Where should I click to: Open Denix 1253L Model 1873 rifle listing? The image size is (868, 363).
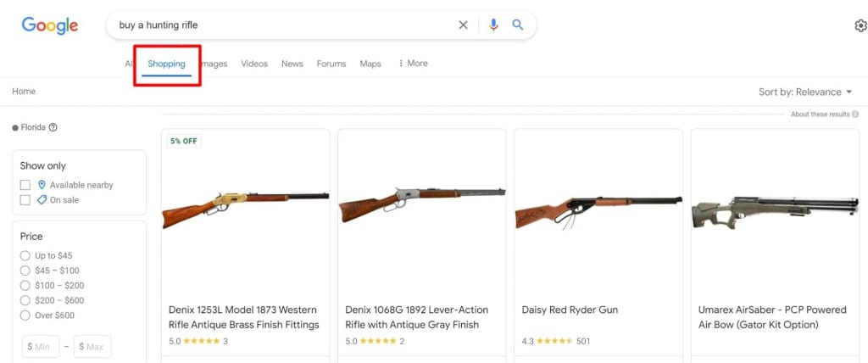[x=244, y=317]
